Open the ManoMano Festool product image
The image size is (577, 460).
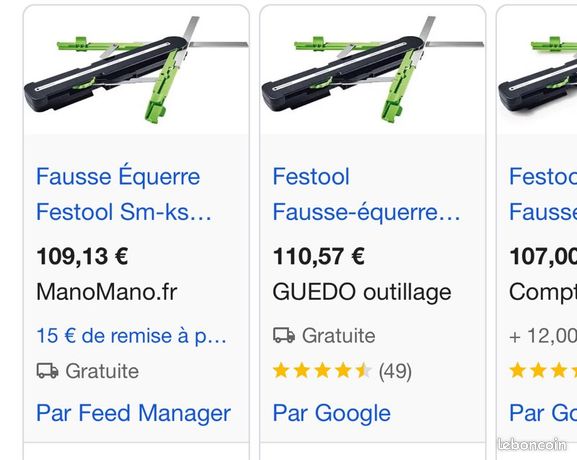(x=136, y=70)
